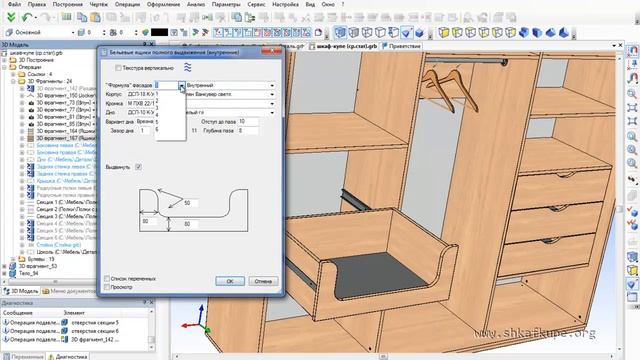This screenshot has width=640, height=360.
Task: Switch to the Переменные bottom tab
Action: [24, 356]
